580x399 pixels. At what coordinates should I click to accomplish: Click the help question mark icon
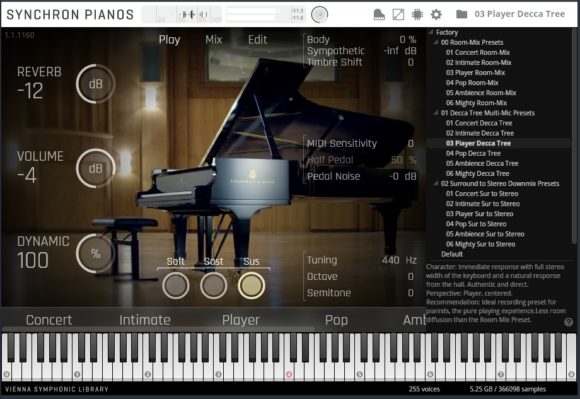[x=569, y=322]
